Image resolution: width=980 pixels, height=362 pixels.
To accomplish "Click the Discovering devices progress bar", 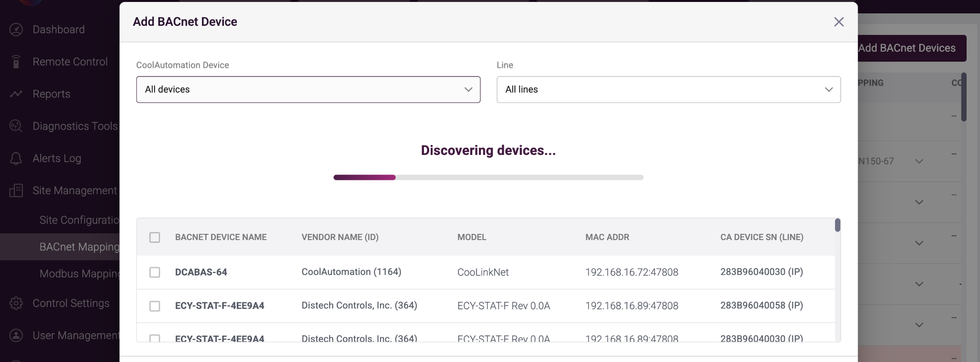I will 488,177.
